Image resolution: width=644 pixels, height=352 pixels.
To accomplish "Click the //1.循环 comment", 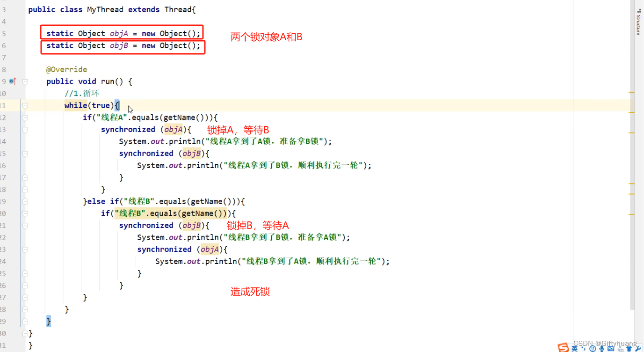I will click(x=82, y=94).
